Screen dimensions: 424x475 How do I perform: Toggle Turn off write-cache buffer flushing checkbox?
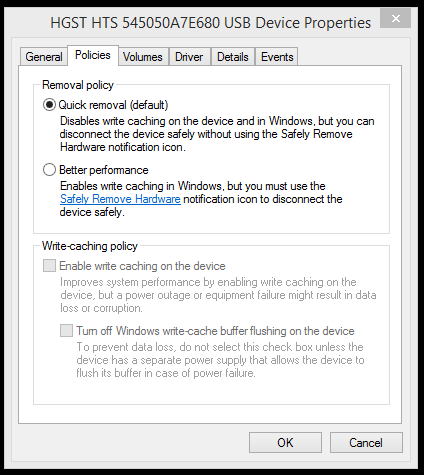pos(66,331)
